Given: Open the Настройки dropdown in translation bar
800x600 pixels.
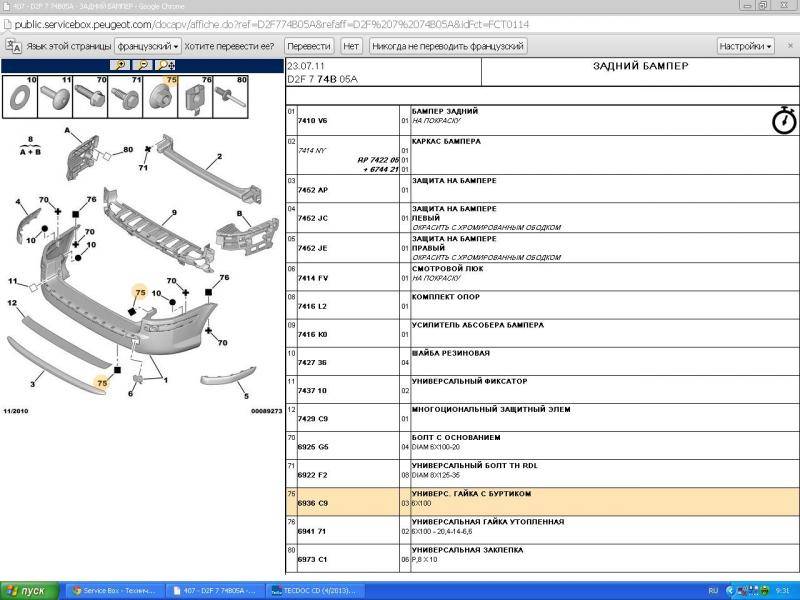Looking at the screenshot, I should tap(745, 46).
